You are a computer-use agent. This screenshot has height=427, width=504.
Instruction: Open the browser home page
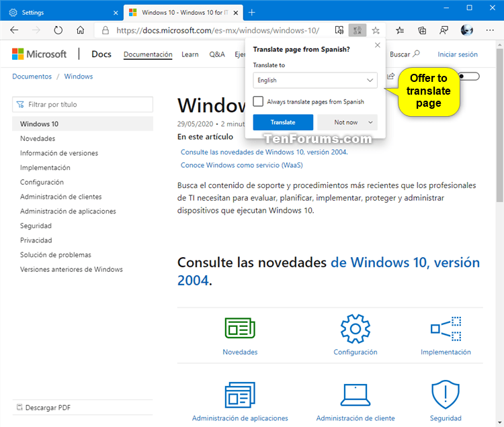point(81,30)
